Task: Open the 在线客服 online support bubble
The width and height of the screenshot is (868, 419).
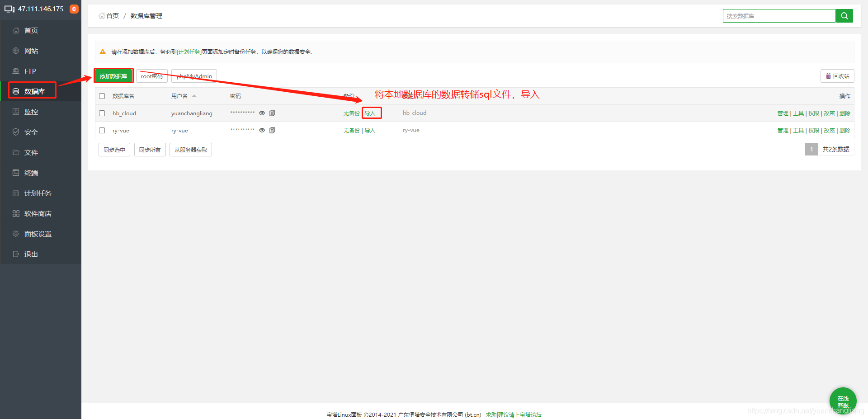Action: [x=843, y=401]
